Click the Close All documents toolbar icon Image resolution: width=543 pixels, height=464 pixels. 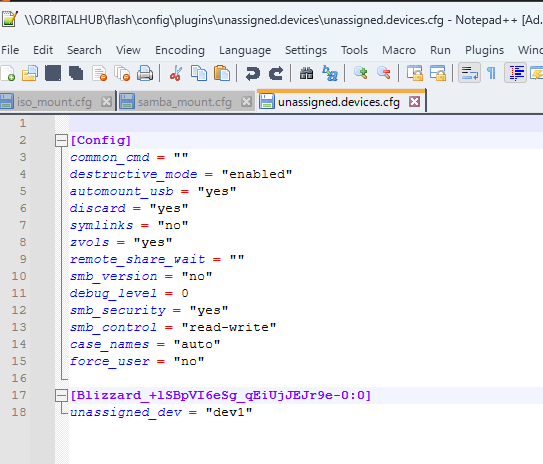point(122,73)
